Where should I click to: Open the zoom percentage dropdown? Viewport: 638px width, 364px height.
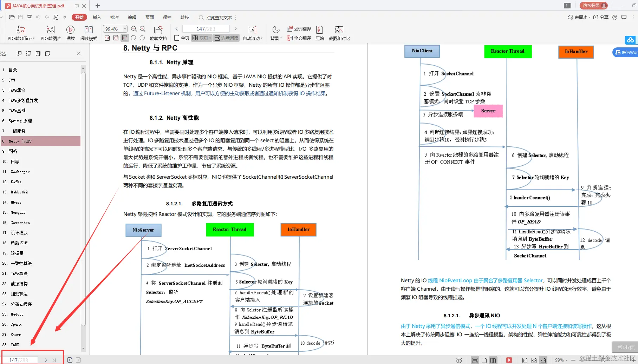124,29
